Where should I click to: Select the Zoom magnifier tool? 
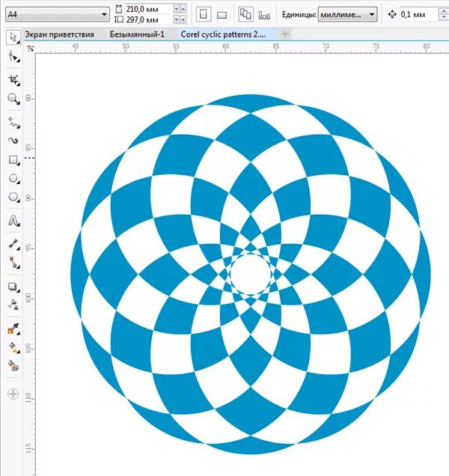click(13, 99)
